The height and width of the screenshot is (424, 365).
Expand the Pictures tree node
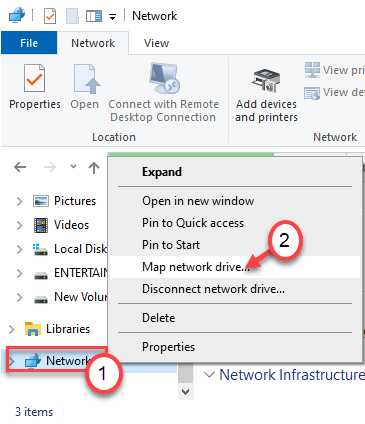point(20,201)
